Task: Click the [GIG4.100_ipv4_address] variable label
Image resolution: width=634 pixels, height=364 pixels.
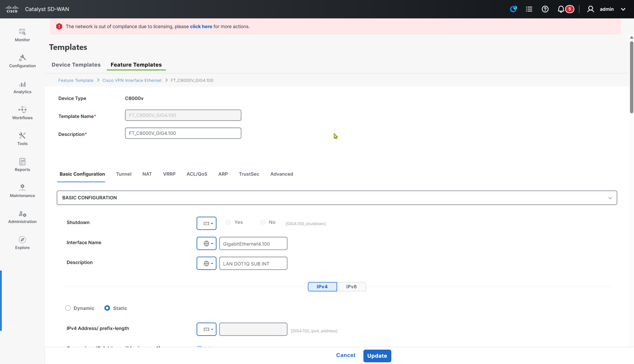Action: tap(314, 331)
